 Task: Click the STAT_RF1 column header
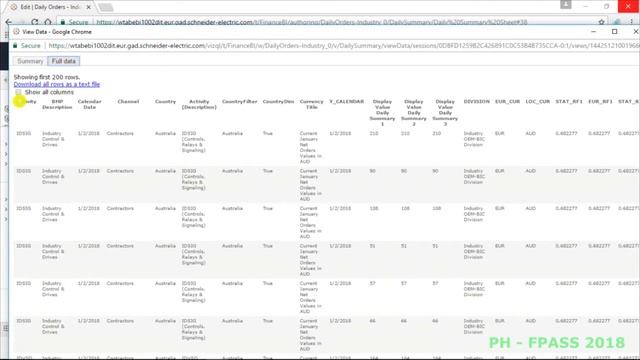click(x=569, y=102)
